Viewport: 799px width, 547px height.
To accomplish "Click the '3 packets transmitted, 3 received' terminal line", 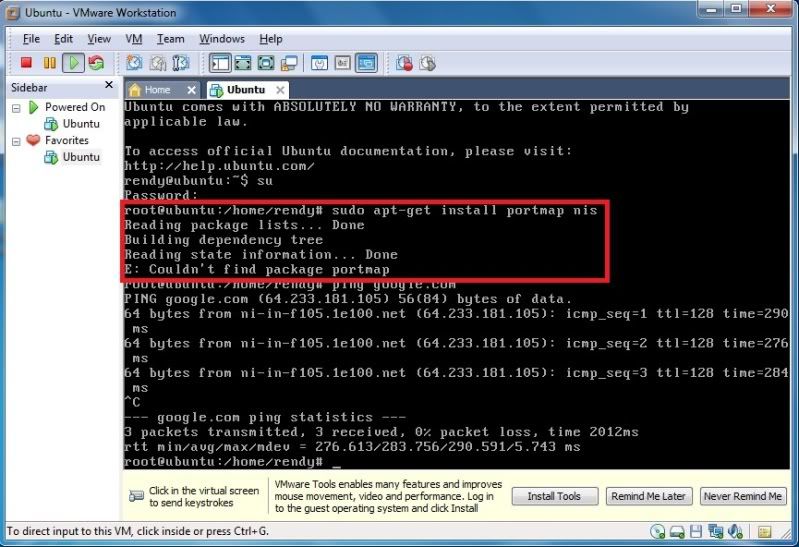I will [381, 432].
